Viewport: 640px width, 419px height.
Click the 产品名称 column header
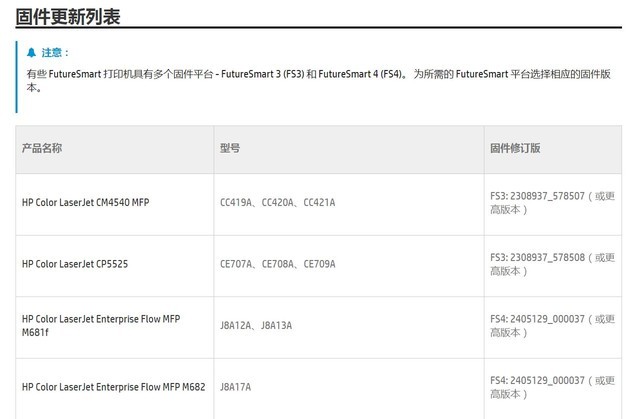click(x=42, y=148)
